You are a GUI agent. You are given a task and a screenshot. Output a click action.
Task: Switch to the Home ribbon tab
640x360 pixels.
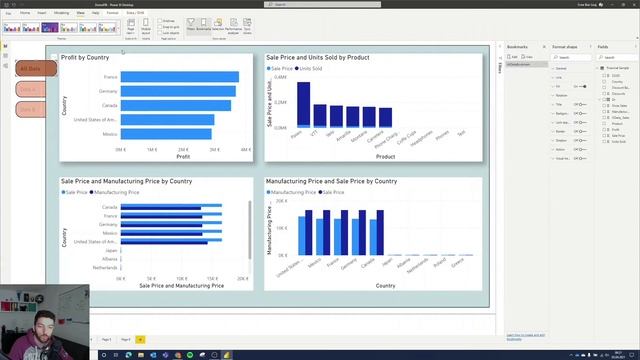click(x=25, y=13)
